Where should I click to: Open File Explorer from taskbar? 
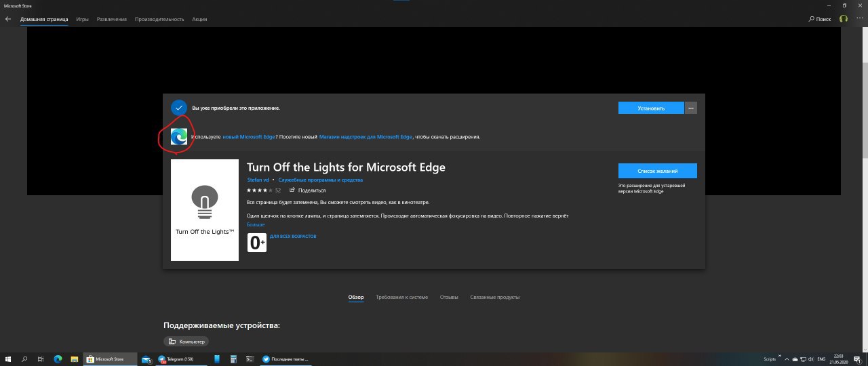[x=74, y=359]
